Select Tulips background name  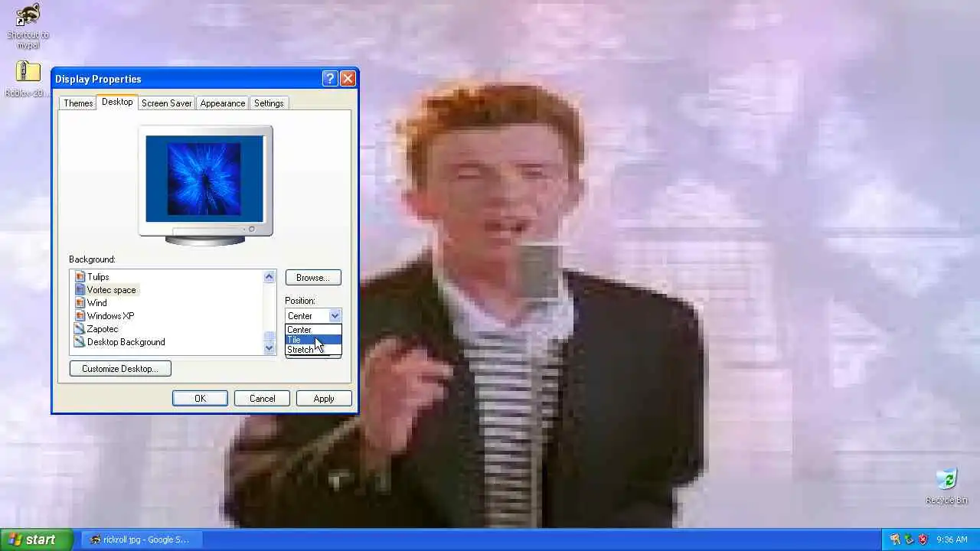click(98, 277)
